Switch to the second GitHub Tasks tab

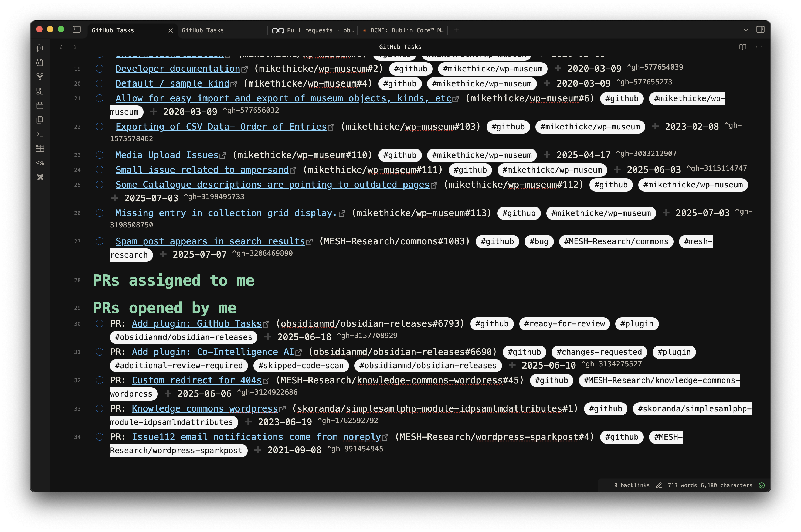coord(222,30)
